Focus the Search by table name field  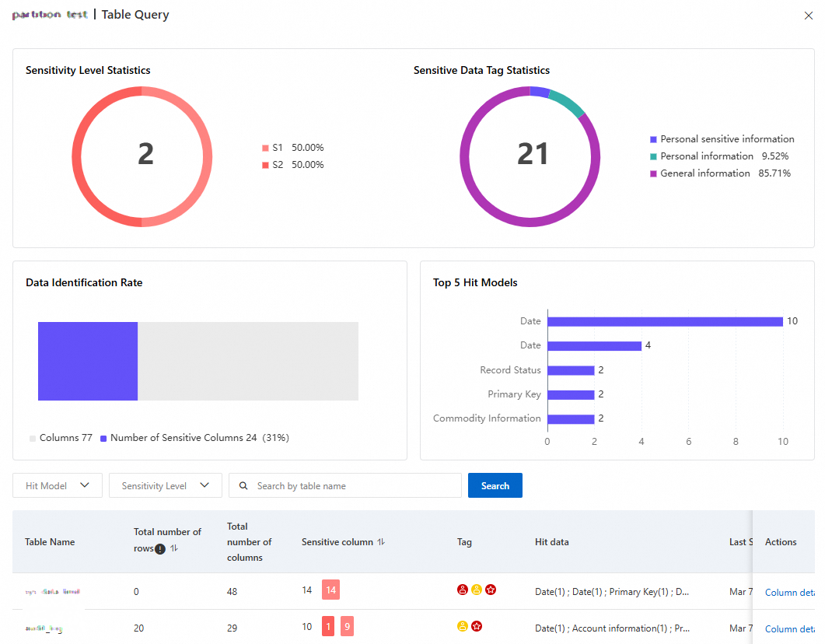[354, 486]
